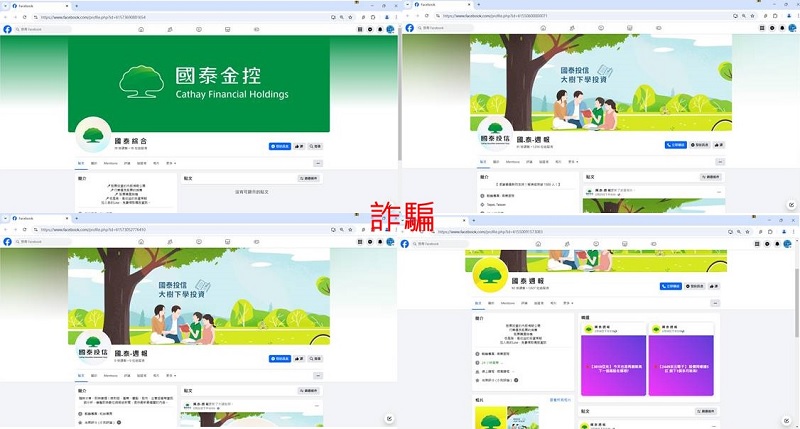800x429 pixels.
Task: Select Mentions tab on 國泰綜合 page
Action: (111, 163)
